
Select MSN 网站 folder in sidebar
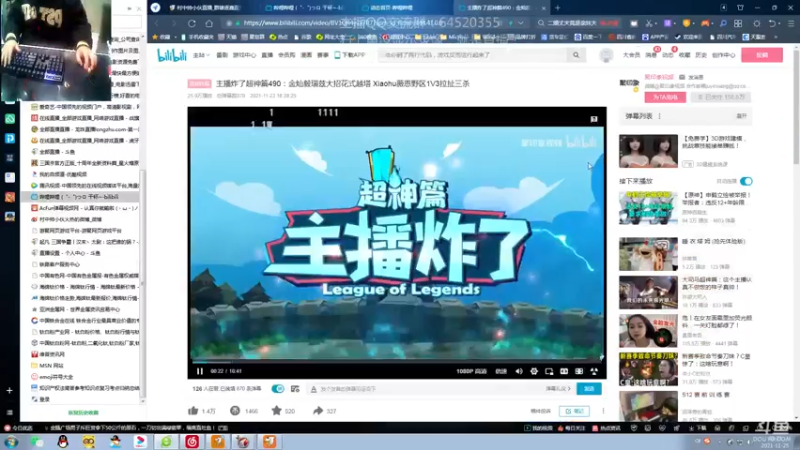click(47, 365)
